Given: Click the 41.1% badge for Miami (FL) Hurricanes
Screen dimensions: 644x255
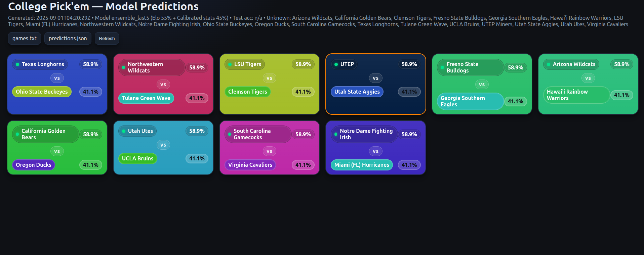Looking at the screenshot, I should [x=409, y=165].
